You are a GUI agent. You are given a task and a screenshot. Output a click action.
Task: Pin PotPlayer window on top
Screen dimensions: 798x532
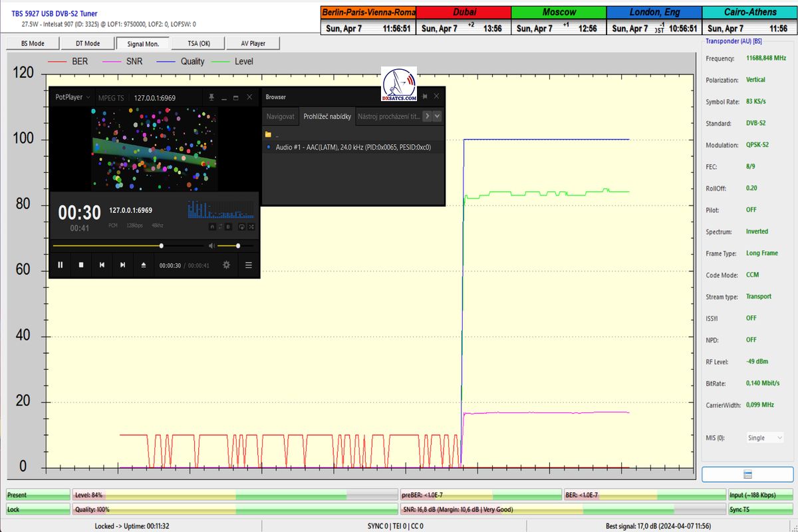(211, 97)
